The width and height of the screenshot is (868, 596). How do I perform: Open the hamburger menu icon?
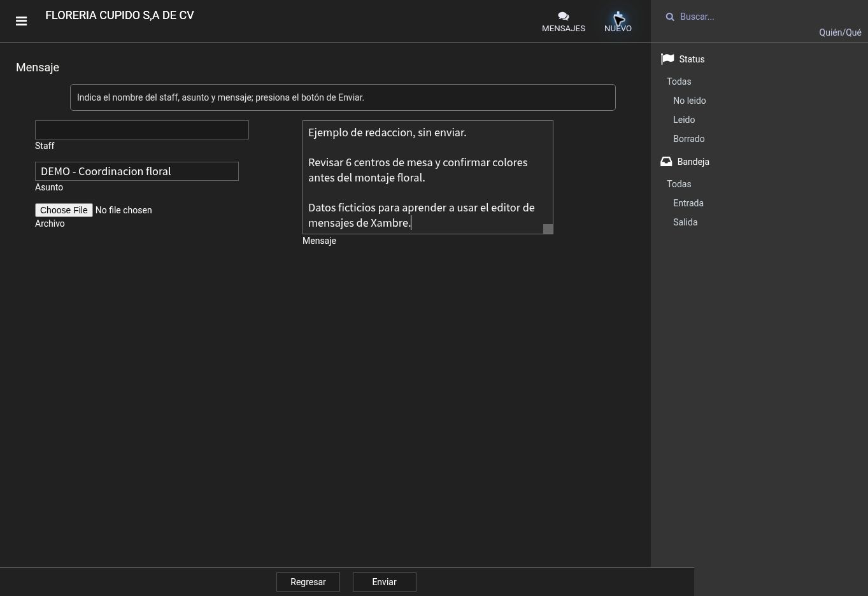tap(21, 21)
